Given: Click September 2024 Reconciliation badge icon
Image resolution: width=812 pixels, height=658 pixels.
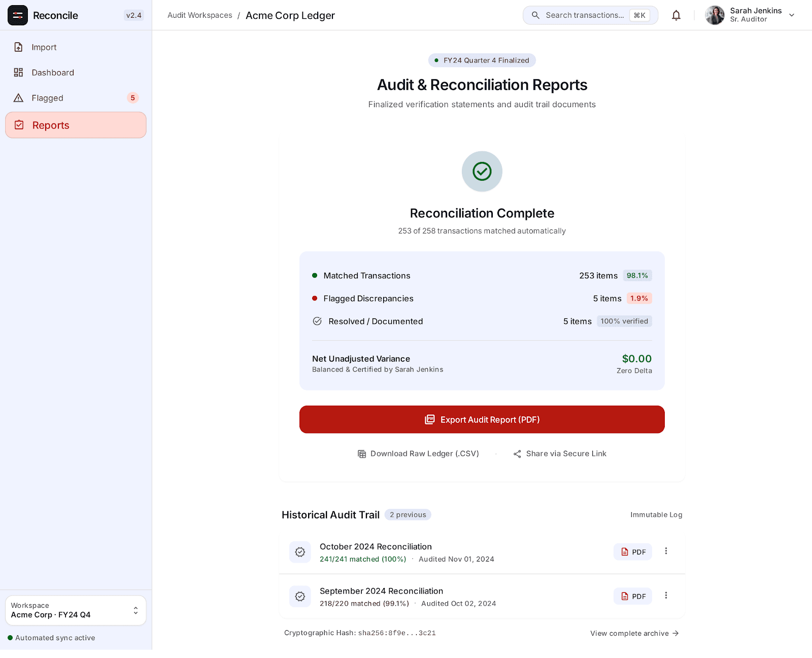Looking at the screenshot, I should click(x=300, y=597).
